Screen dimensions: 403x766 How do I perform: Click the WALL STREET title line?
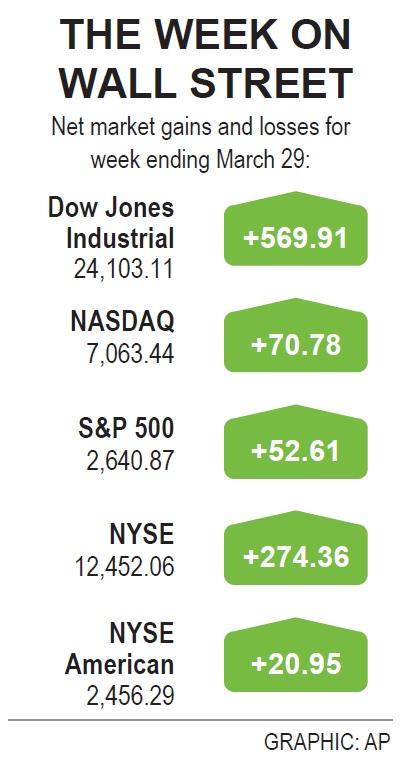point(206,82)
